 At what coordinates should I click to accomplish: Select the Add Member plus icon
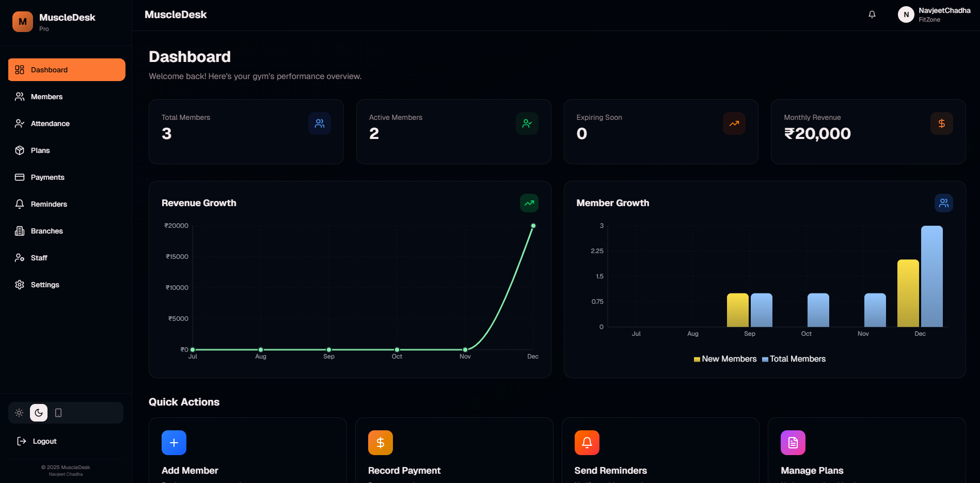coord(174,442)
